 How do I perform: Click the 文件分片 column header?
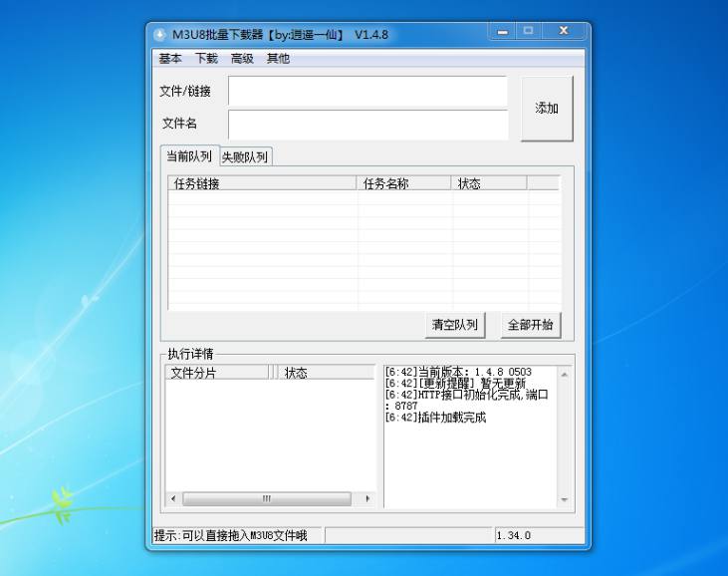pyautogui.click(x=217, y=373)
